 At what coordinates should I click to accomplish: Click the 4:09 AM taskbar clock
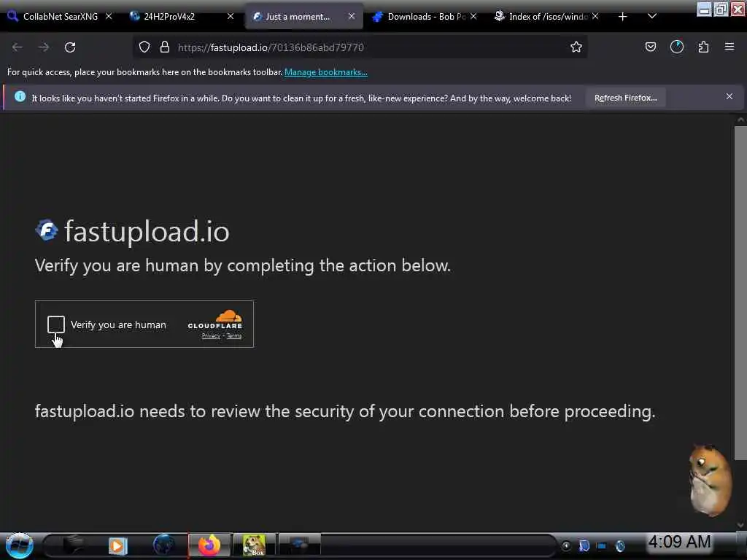tap(679, 542)
